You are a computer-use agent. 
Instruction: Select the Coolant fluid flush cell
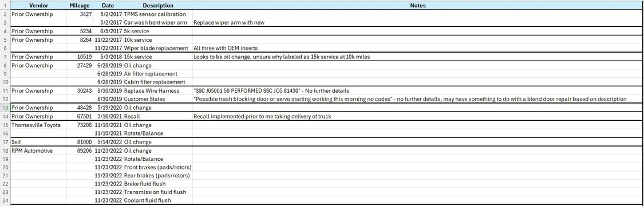click(158, 200)
